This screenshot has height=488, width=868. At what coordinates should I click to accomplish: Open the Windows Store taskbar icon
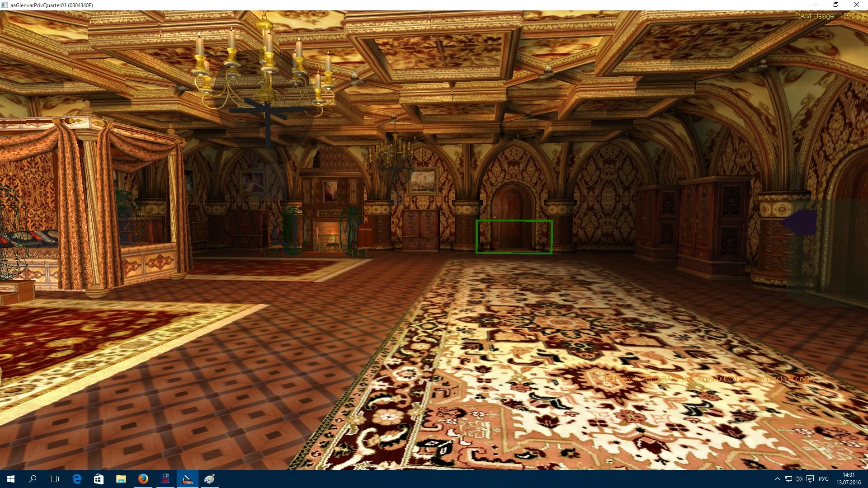[x=99, y=479]
